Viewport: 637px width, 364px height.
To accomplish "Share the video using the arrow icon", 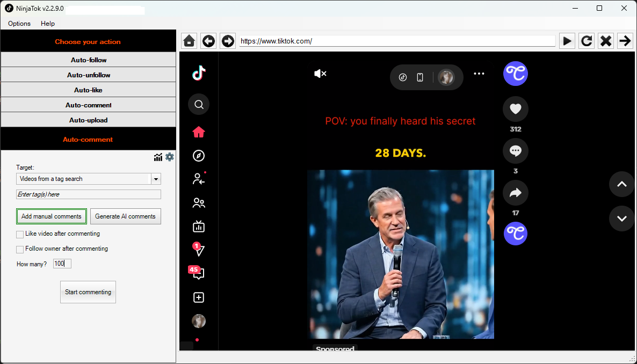I will coord(515,193).
